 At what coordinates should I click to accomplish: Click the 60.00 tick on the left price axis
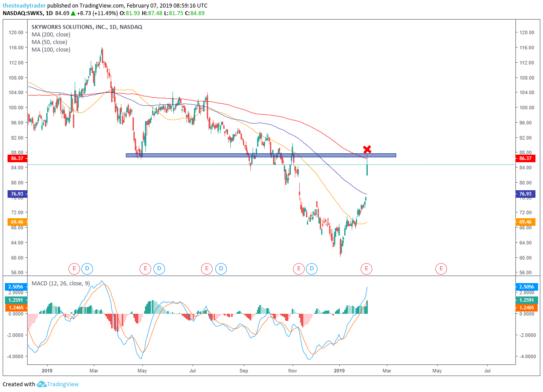coord(17,258)
